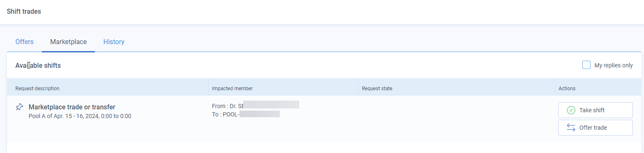Image resolution: width=644 pixels, height=153 pixels.
Task: Click the swap arrows icon
Action: pyautogui.click(x=571, y=128)
